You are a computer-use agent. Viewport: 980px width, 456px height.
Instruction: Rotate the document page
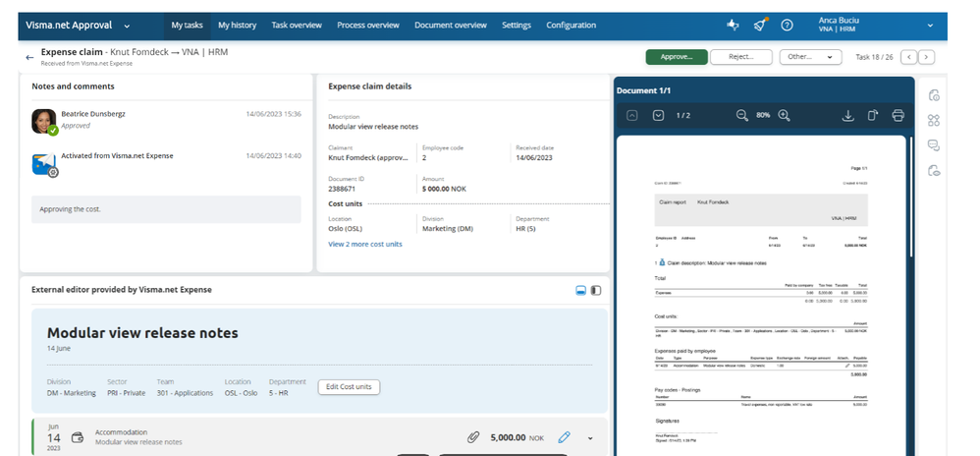point(873,116)
